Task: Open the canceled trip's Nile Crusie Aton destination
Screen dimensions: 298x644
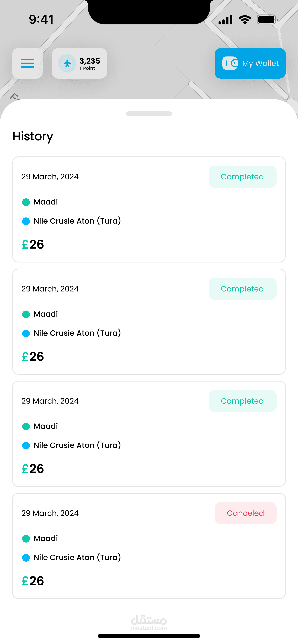Action: [x=77, y=558]
